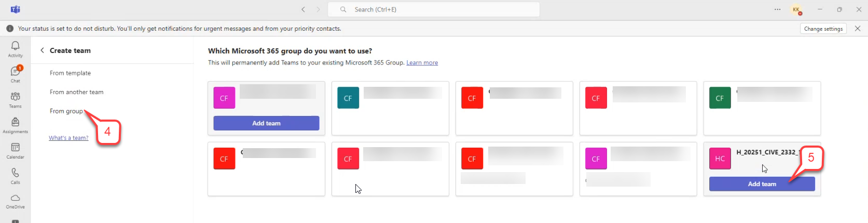The width and height of the screenshot is (868, 223).
Task: Click Add team on first group card
Action: 266,123
